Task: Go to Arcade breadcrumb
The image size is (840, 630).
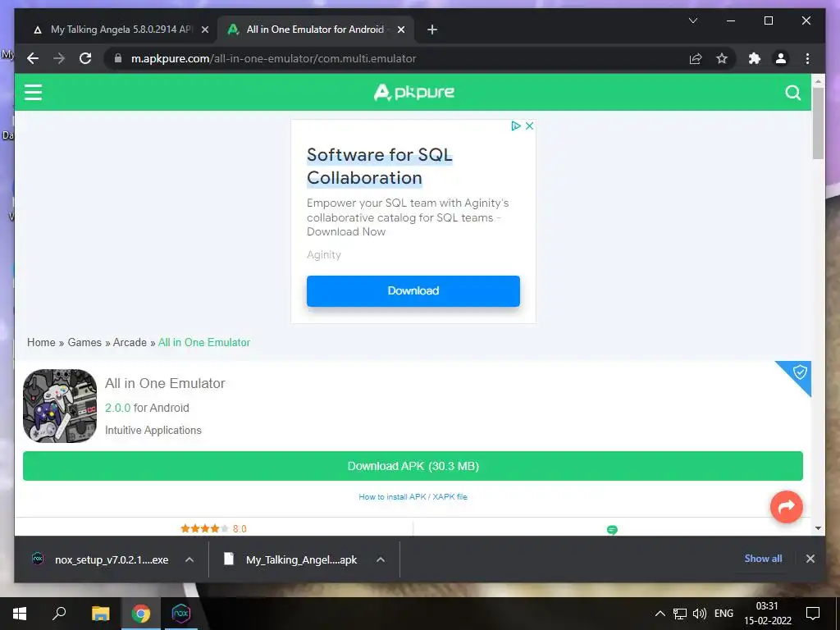Action: tap(130, 342)
